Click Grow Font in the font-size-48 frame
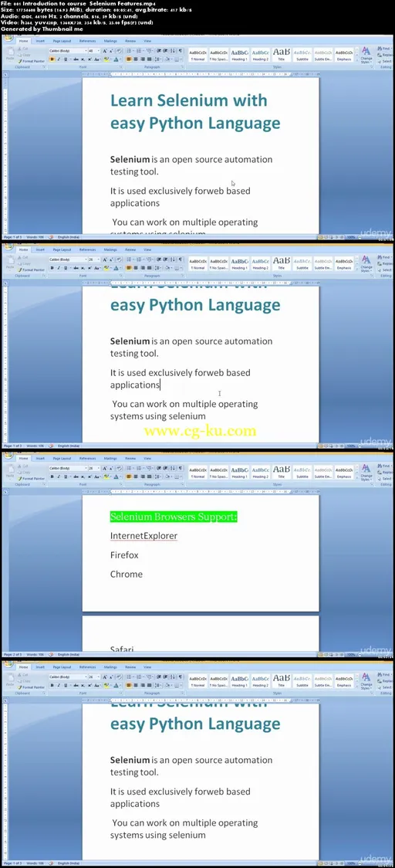The height and width of the screenshot is (868, 395). click(x=105, y=51)
